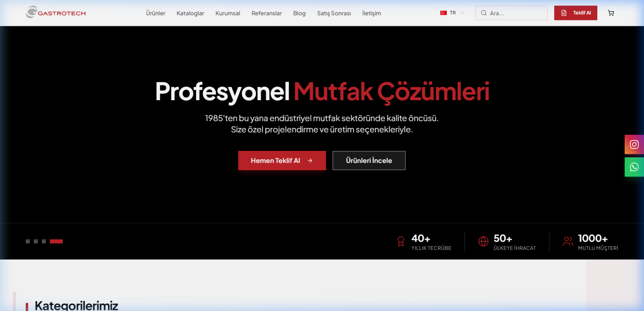Select the first slide indicator dot
This screenshot has width=644, height=311.
pyautogui.click(x=28, y=241)
